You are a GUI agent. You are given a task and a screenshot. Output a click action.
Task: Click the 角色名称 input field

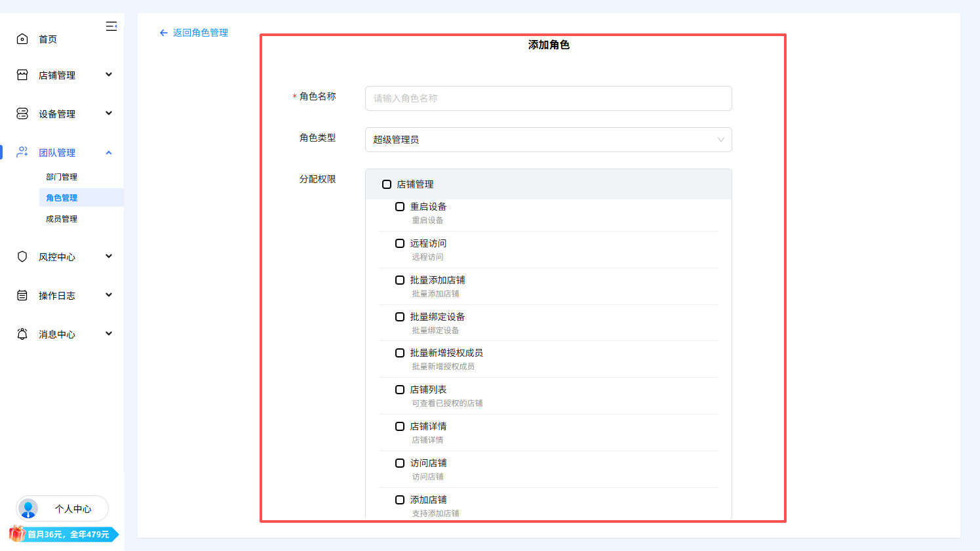tap(548, 98)
